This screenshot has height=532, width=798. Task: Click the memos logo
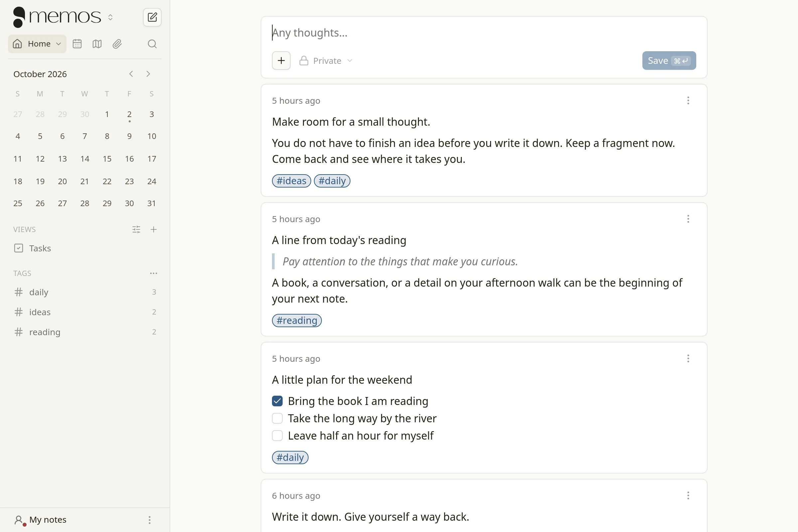coord(57,17)
